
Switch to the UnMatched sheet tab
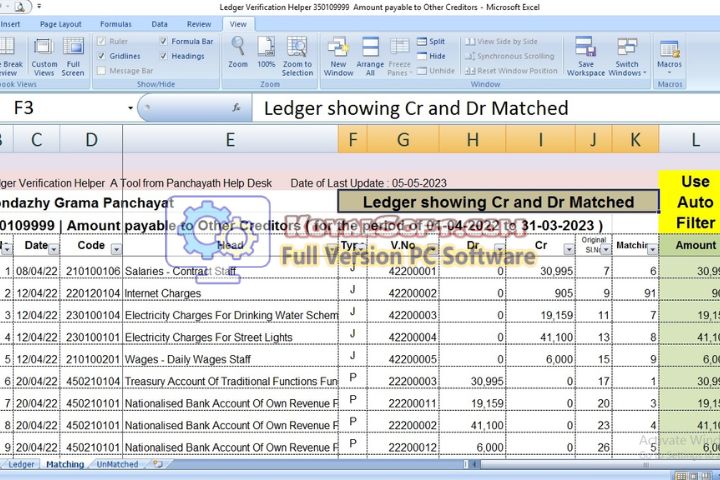(118, 464)
